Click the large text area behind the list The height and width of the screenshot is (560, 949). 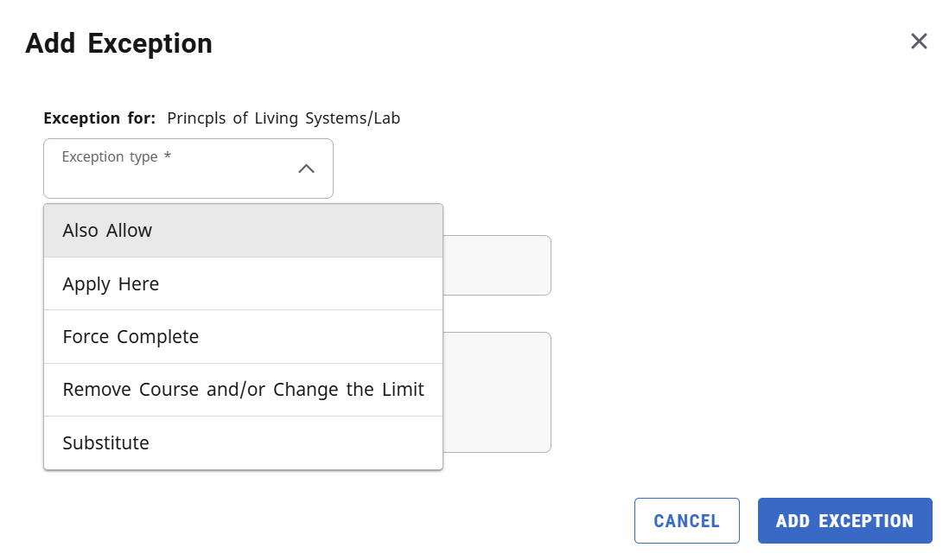point(497,392)
